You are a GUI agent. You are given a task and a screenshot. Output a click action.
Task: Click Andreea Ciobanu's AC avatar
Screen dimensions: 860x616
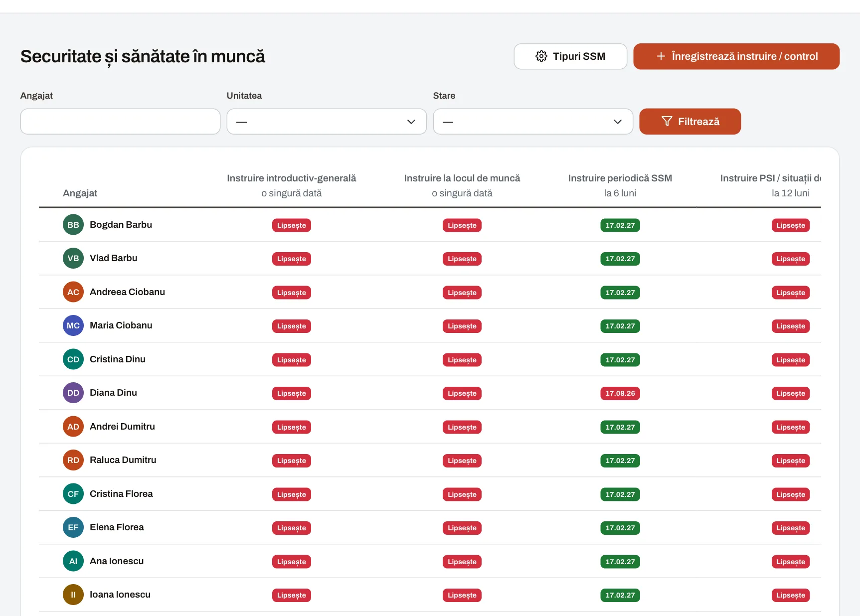73,292
